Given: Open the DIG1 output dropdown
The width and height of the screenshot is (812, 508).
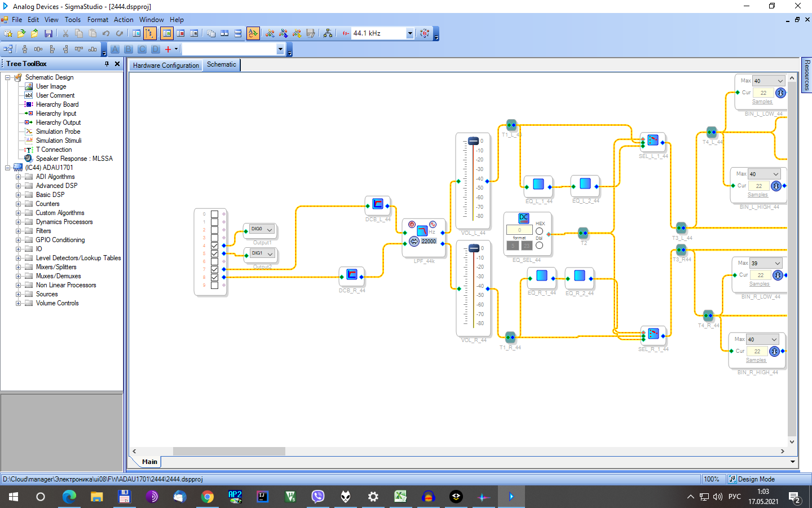Looking at the screenshot, I should (x=270, y=253).
